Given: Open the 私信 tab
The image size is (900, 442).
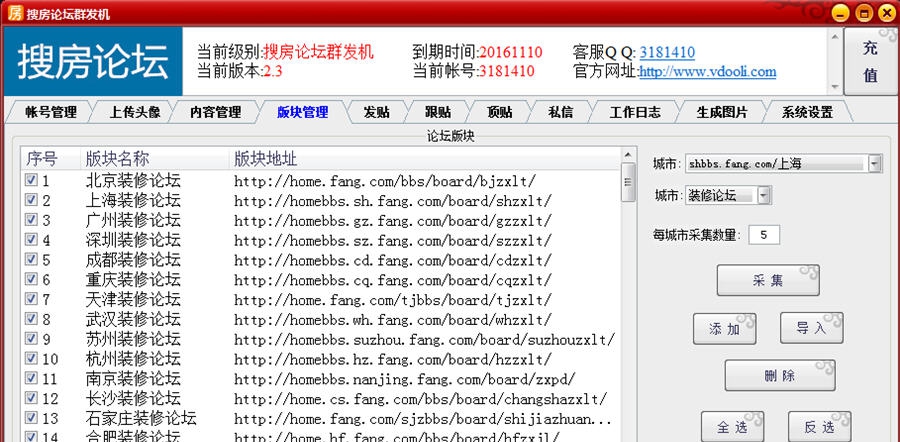Looking at the screenshot, I should point(561,112).
